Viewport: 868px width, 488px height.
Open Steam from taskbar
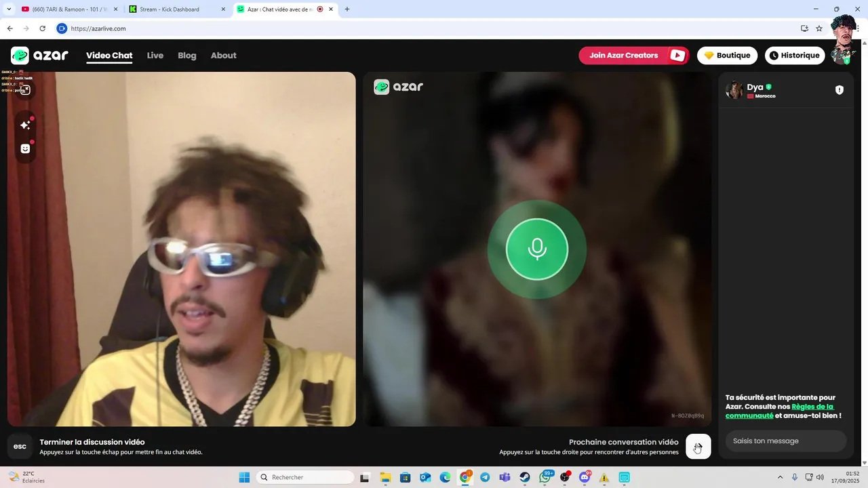coord(525,477)
